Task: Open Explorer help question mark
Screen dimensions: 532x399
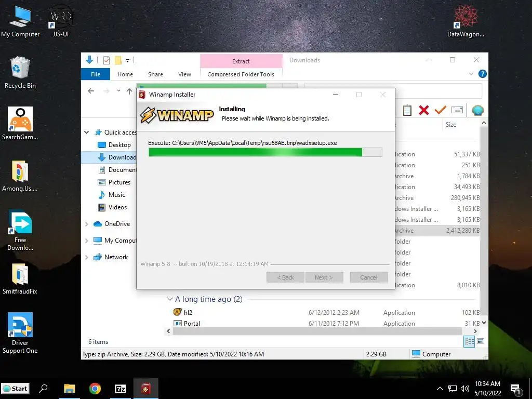Action: tap(482, 74)
